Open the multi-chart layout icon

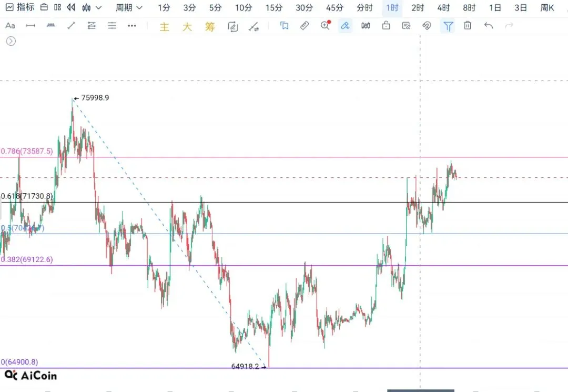(x=58, y=7)
